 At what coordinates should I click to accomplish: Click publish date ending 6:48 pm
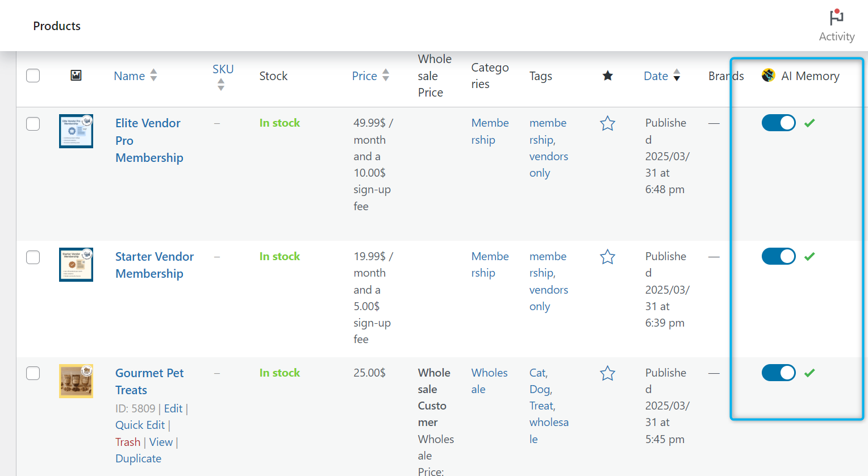point(667,156)
